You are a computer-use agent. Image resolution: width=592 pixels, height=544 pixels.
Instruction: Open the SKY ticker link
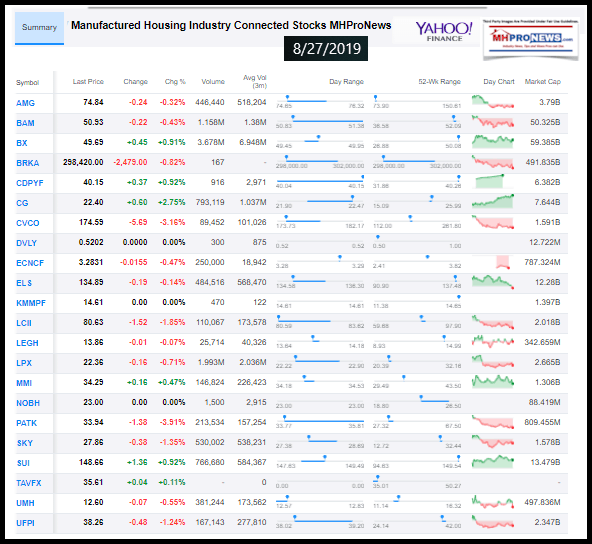point(25,443)
